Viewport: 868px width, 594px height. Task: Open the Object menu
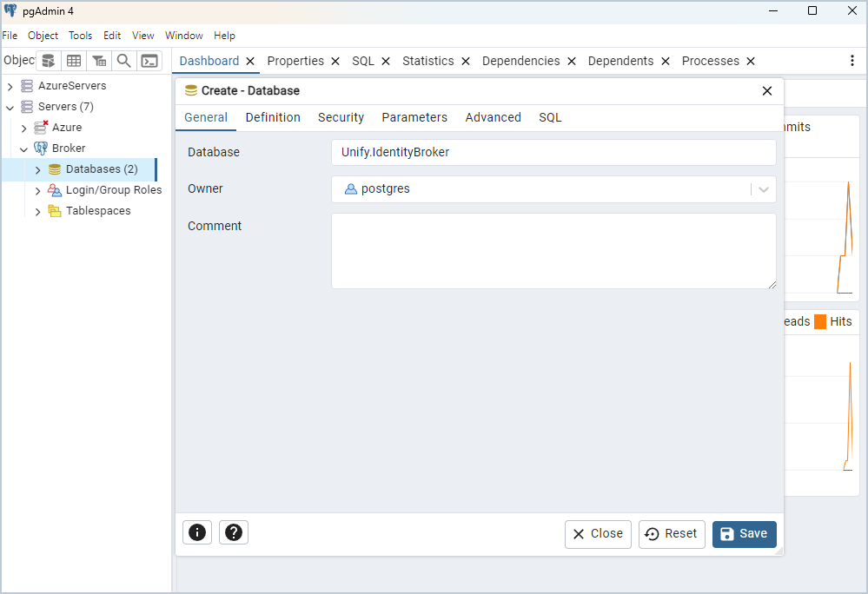coord(43,36)
